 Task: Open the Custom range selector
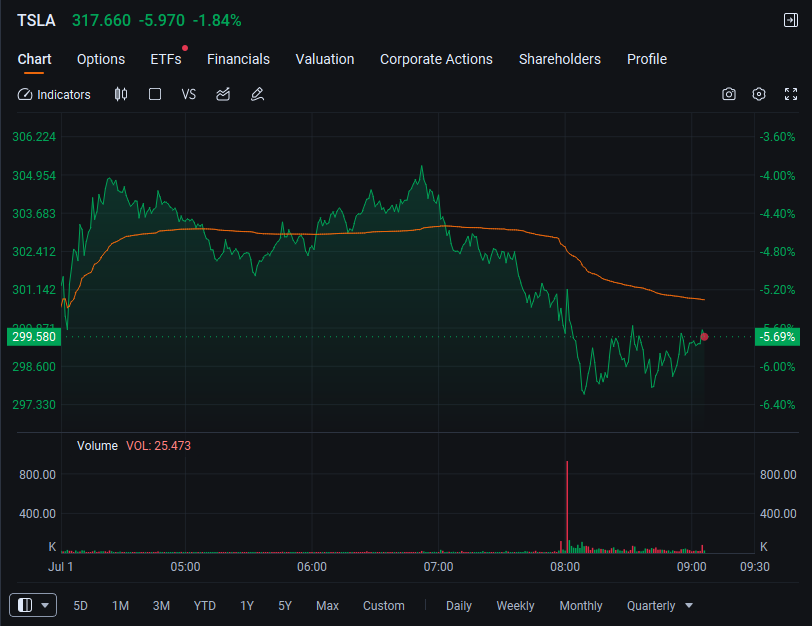pos(384,606)
